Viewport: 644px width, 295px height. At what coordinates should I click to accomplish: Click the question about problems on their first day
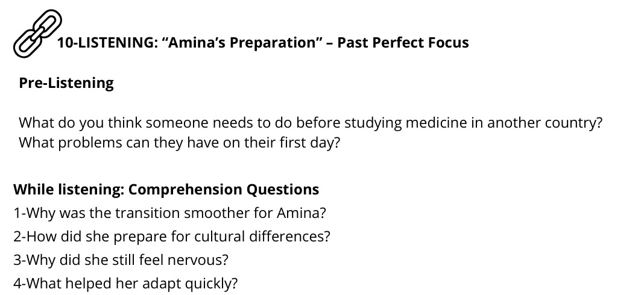pyautogui.click(x=180, y=143)
